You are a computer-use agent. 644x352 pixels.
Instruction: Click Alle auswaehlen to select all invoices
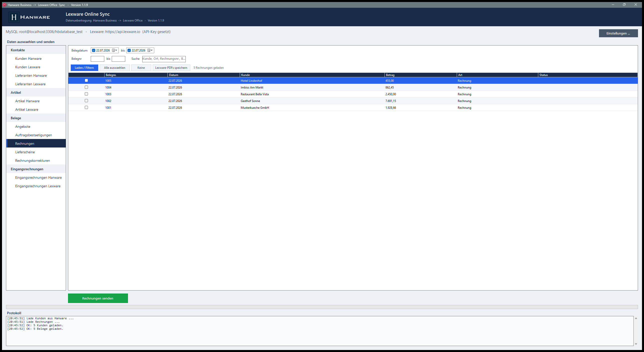[114, 68]
